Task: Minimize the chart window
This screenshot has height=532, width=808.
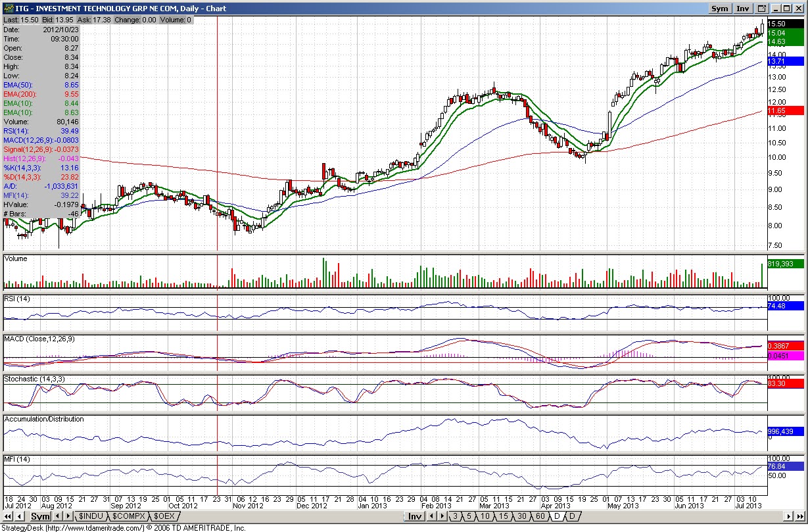Action: [776, 9]
